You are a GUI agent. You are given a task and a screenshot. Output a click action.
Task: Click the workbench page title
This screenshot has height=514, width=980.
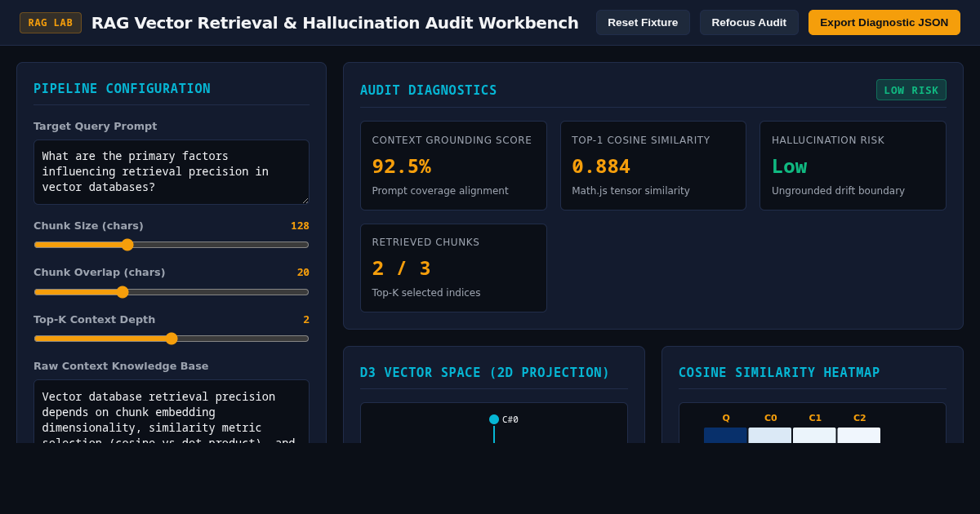click(335, 23)
